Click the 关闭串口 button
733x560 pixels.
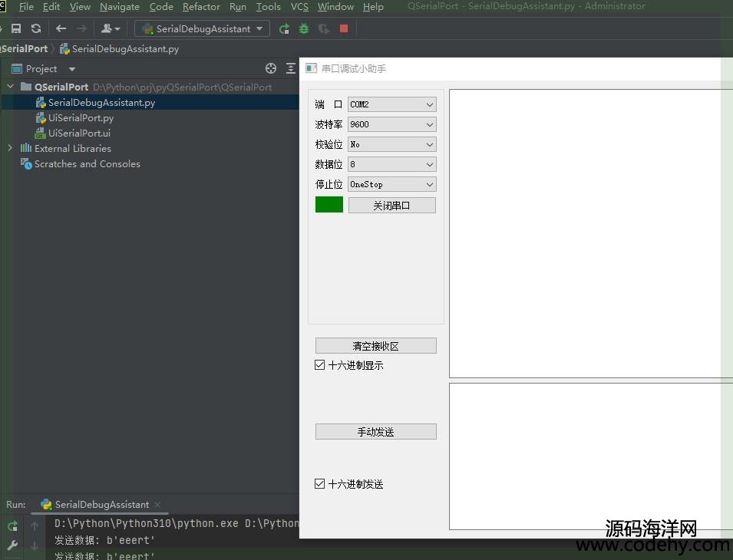point(391,206)
